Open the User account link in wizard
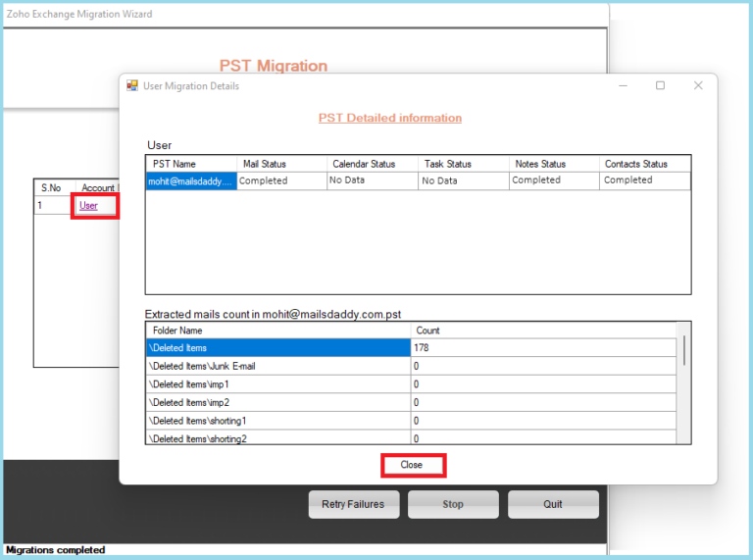753x560 pixels. [88, 206]
